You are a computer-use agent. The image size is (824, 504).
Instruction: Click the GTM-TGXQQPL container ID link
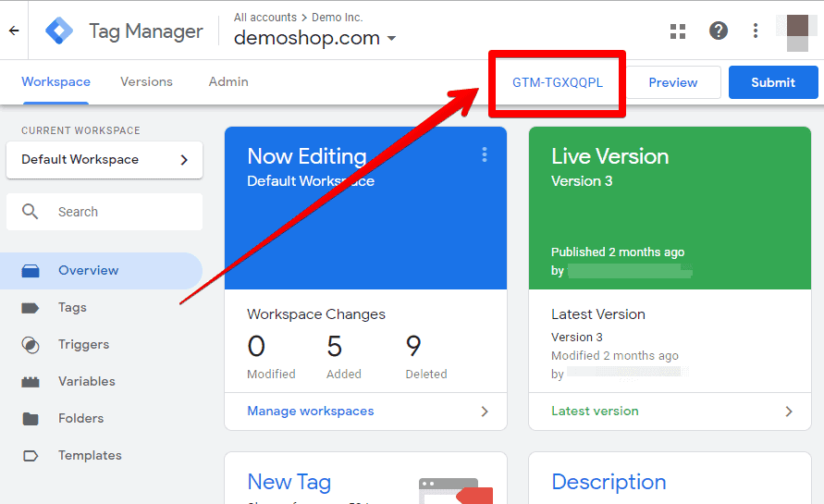pos(558,82)
